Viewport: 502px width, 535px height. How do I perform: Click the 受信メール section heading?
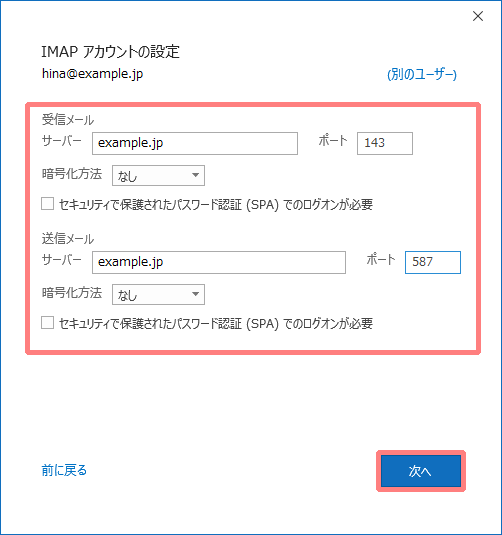point(68,120)
